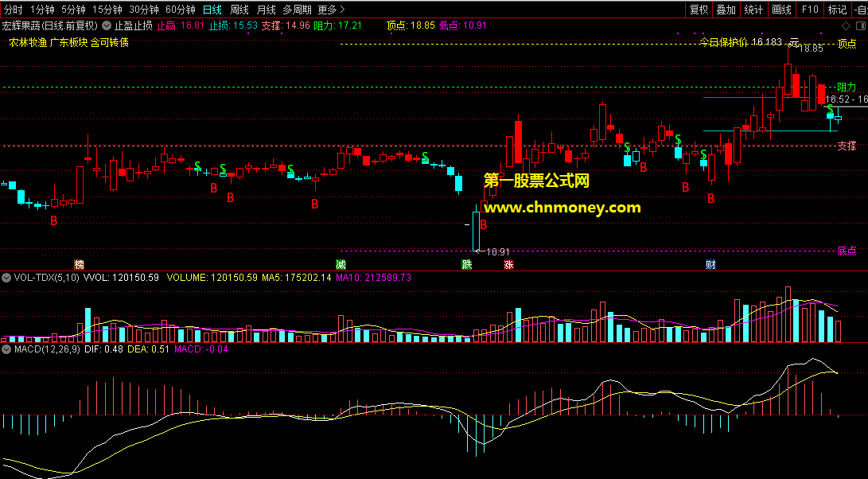Click the 画线 draw line button
This screenshot has width=868, height=479.
(x=781, y=10)
